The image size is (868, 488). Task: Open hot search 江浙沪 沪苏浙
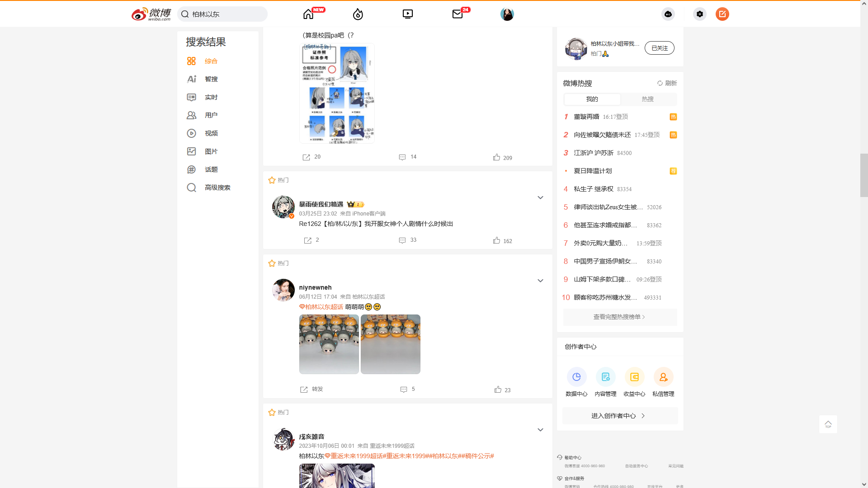pos(594,153)
